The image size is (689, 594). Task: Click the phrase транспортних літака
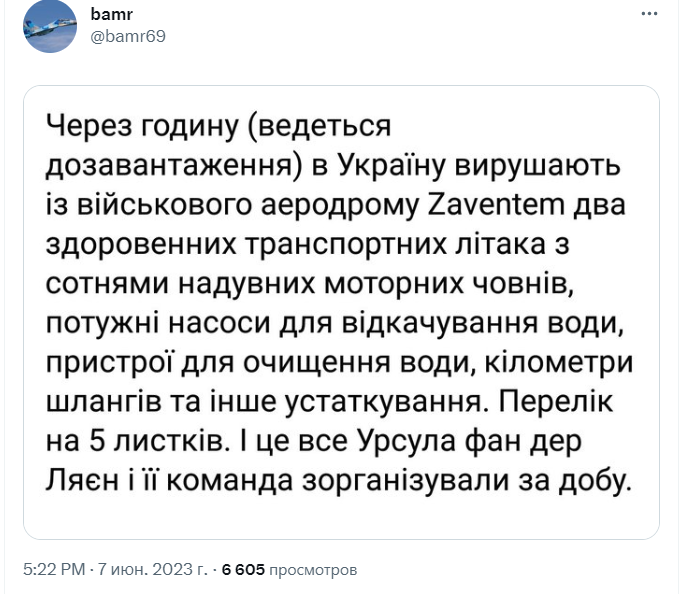395,245
